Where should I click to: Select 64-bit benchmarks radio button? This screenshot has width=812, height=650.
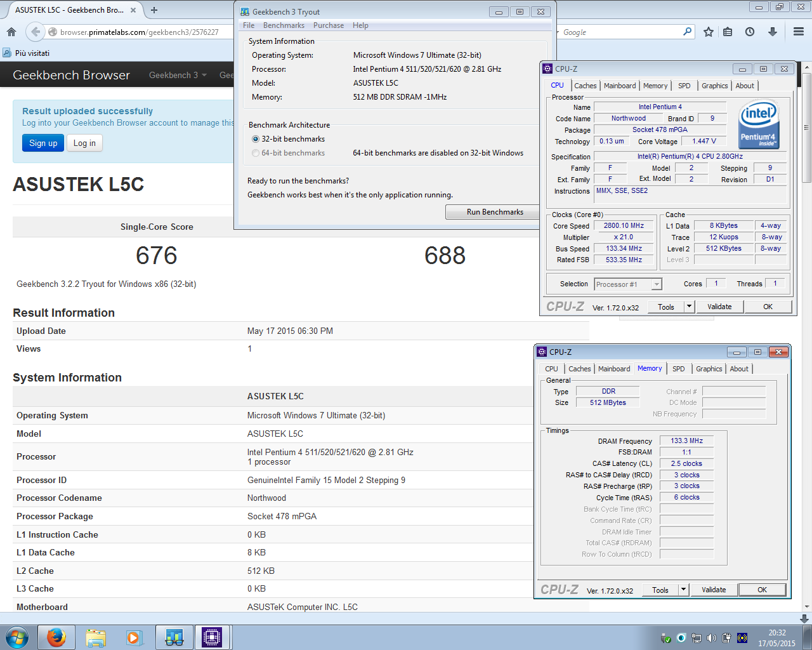click(x=256, y=153)
